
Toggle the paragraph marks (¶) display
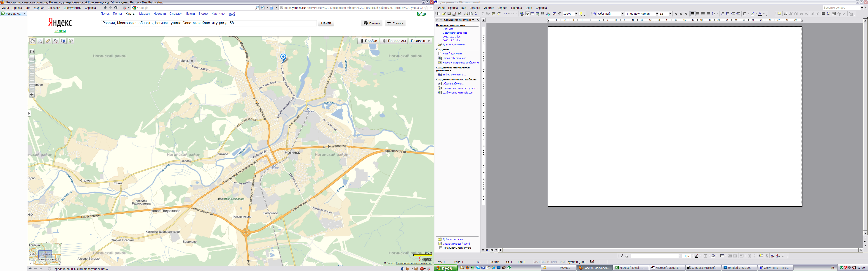[559, 14]
